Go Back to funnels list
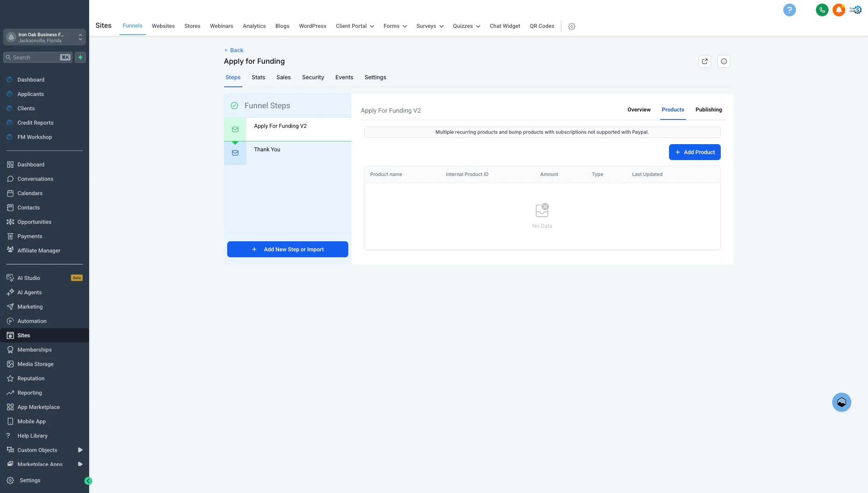Viewport: 868px width, 493px height. (234, 50)
